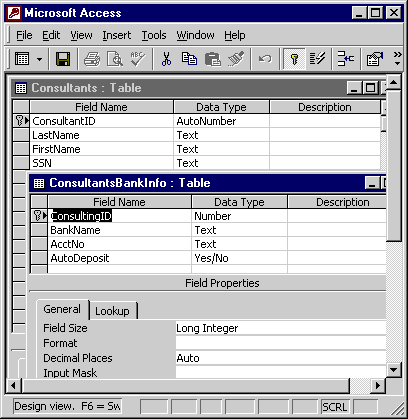
Task: Open the Window menu
Action: (195, 35)
